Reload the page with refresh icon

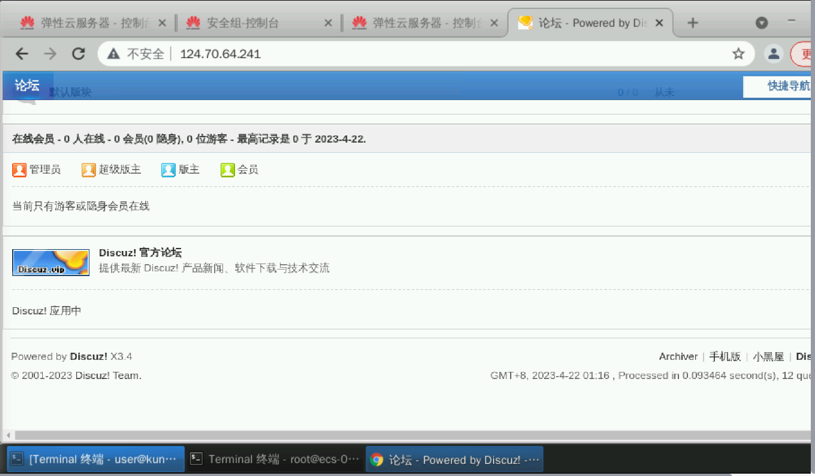(78, 54)
